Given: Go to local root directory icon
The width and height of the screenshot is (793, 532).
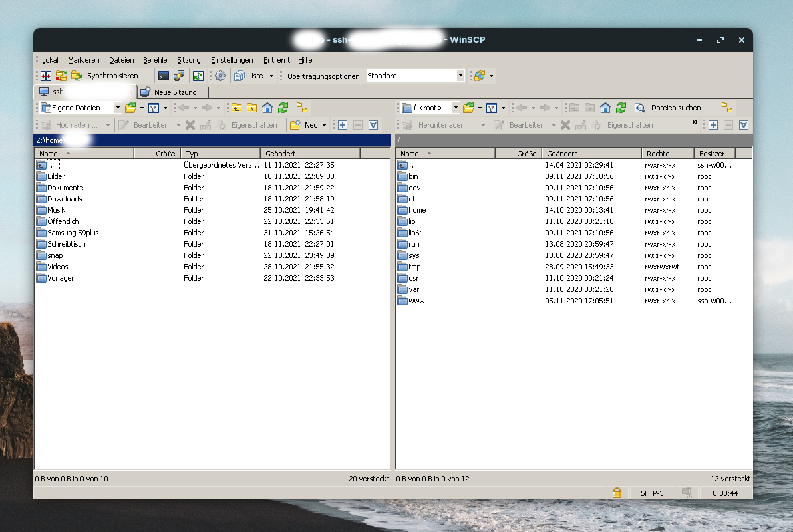Looking at the screenshot, I should click(x=251, y=108).
